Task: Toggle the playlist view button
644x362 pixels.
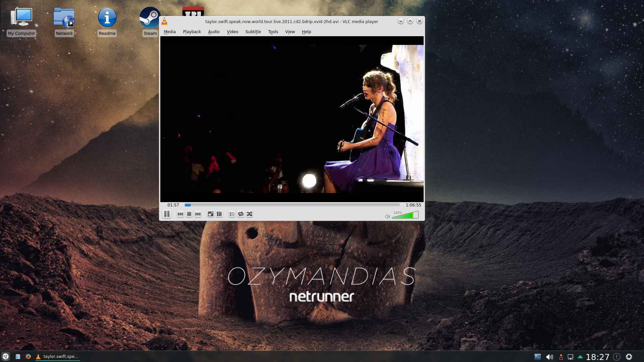Action: 232,214
